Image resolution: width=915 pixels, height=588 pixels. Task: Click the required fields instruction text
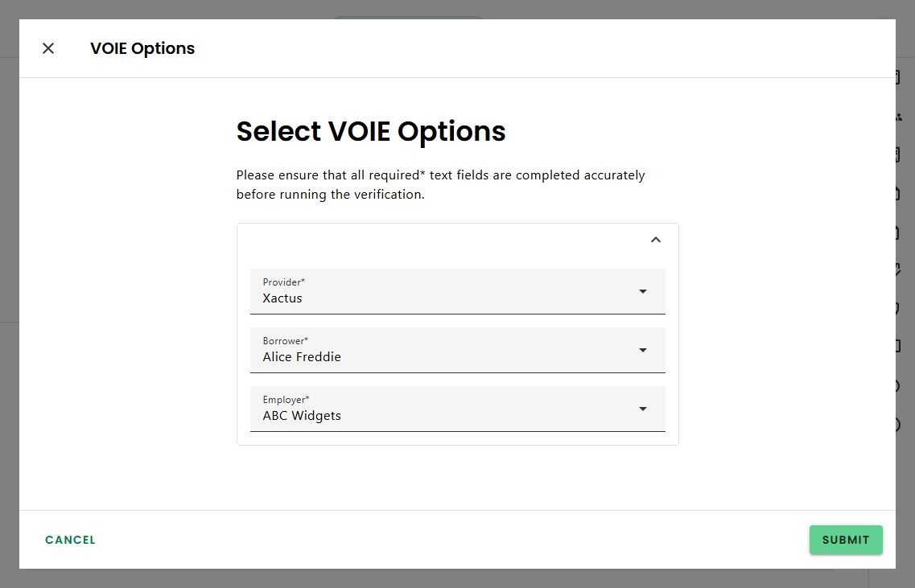tap(440, 184)
